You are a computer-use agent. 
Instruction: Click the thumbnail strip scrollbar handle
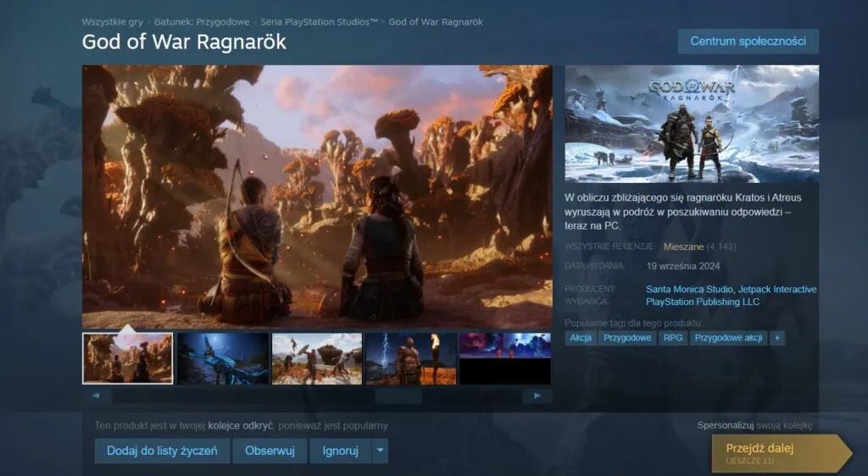point(398,396)
